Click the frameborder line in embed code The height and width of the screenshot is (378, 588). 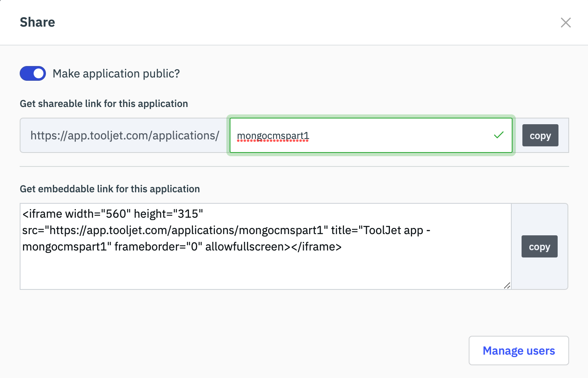tap(182, 247)
